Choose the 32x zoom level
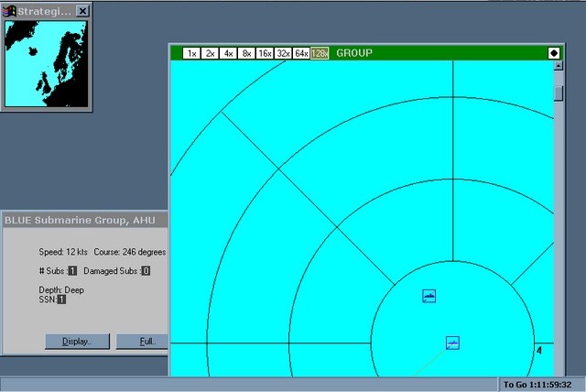Image resolution: width=586 pixels, height=392 pixels. coord(283,53)
